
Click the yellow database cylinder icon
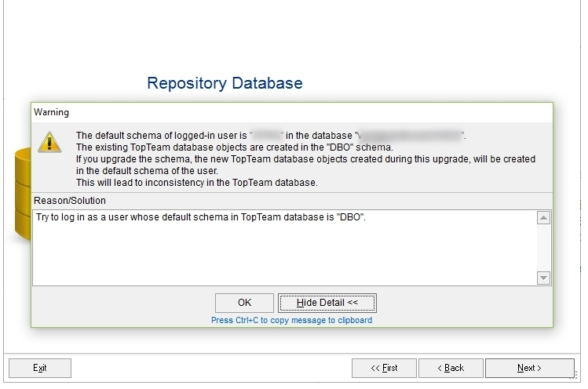point(23,194)
